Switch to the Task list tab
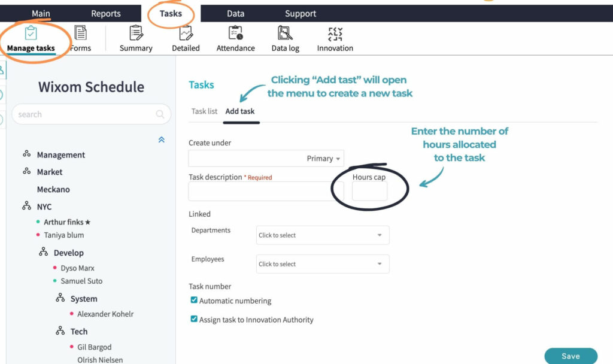613x364 pixels. (204, 111)
